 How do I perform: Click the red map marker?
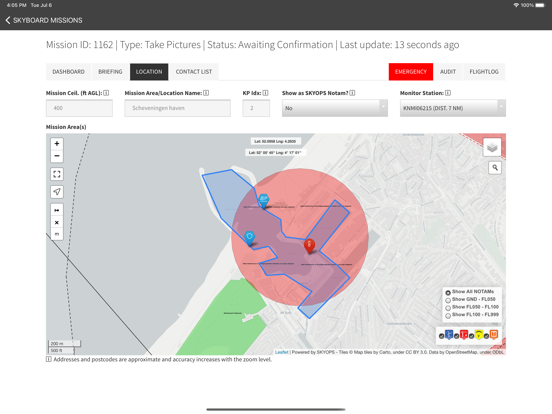(x=309, y=246)
